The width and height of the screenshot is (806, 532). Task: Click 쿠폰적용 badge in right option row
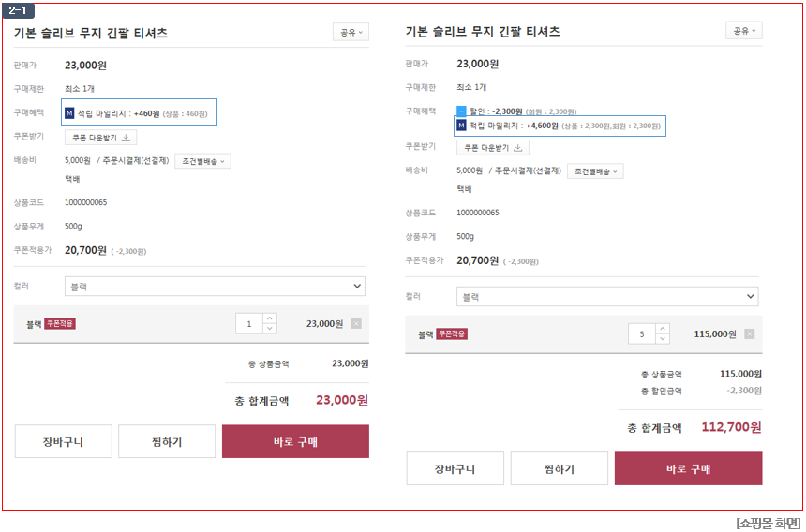coord(452,334)
